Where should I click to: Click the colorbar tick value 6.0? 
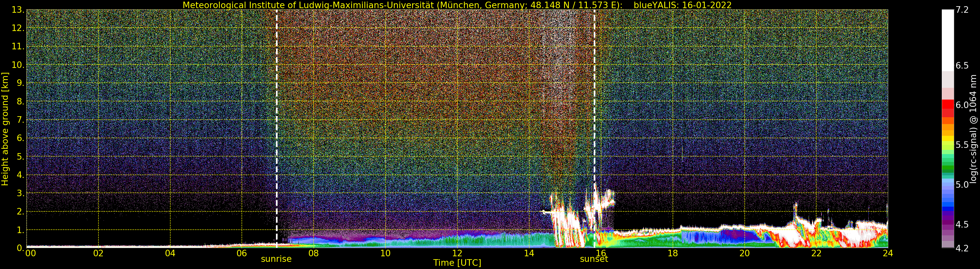pyautogui.click(x=962, y=105)
